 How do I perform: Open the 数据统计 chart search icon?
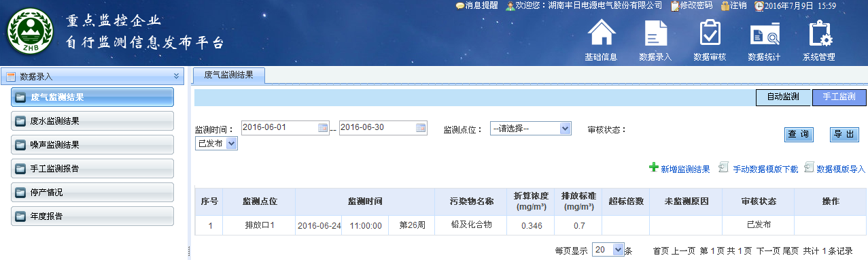point(765,34)
